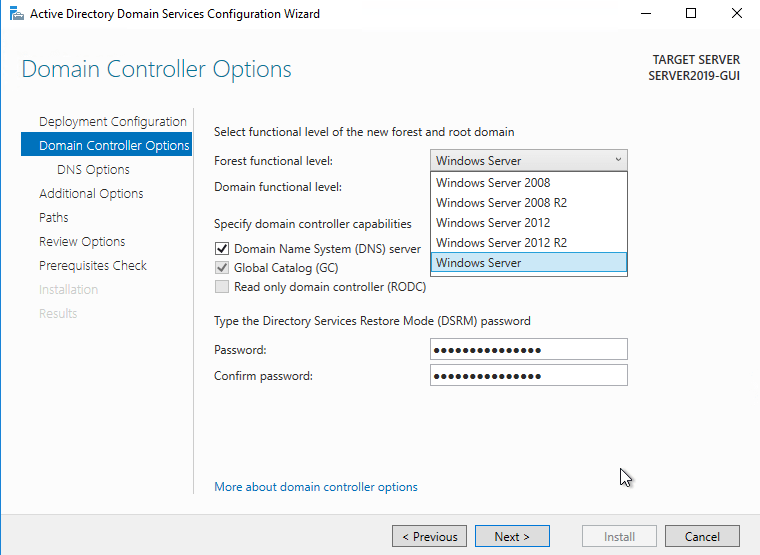
Task: Cancel the configuration wizard
Action: [x=702, y=536]
